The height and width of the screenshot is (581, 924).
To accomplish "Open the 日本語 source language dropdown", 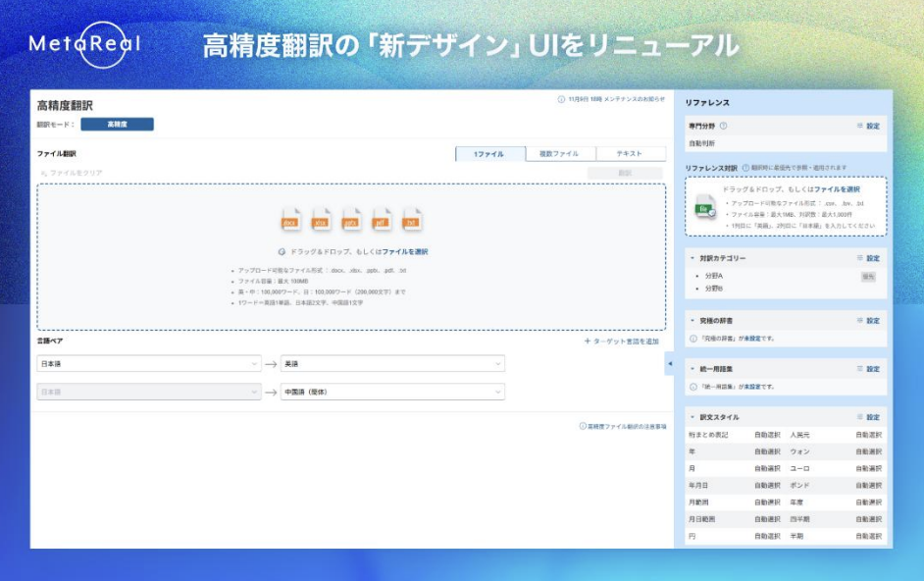I will point(149,363).
